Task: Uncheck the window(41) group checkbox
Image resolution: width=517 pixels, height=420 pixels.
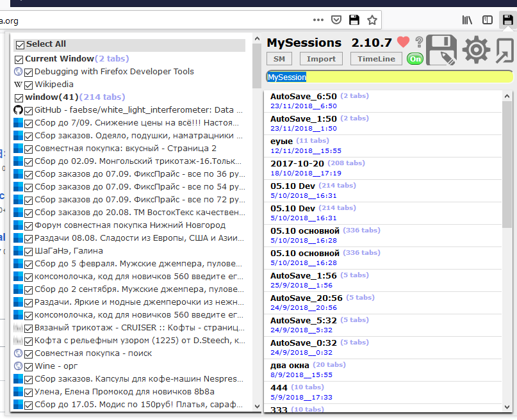Action: click(x=19, y=98)
